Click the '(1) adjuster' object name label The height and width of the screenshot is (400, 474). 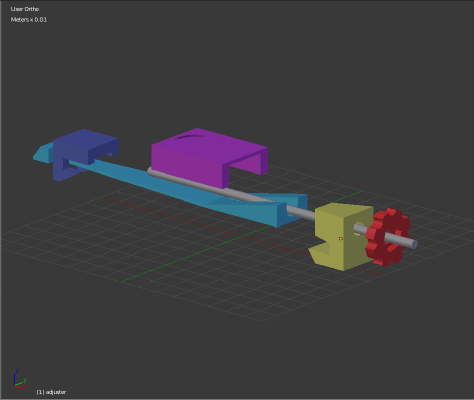tap(51, 392)
